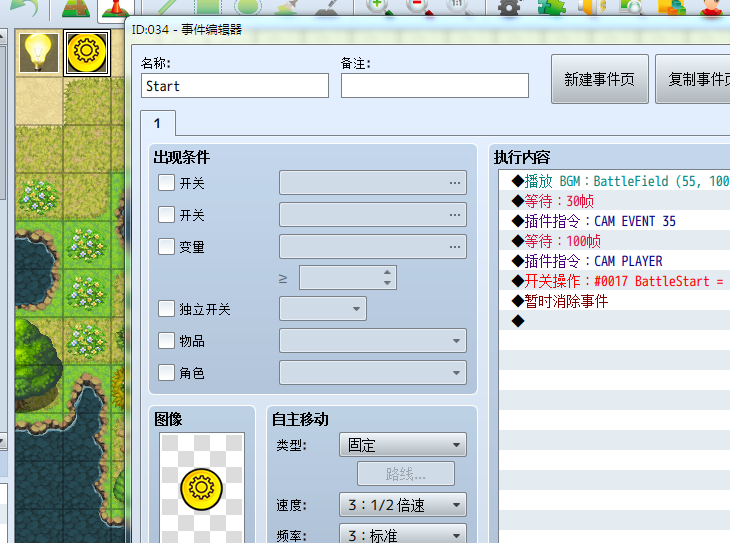Select the yellow gear event on the map
The height and width of the screenshot is (543, 730).
[x=87, y=52]
